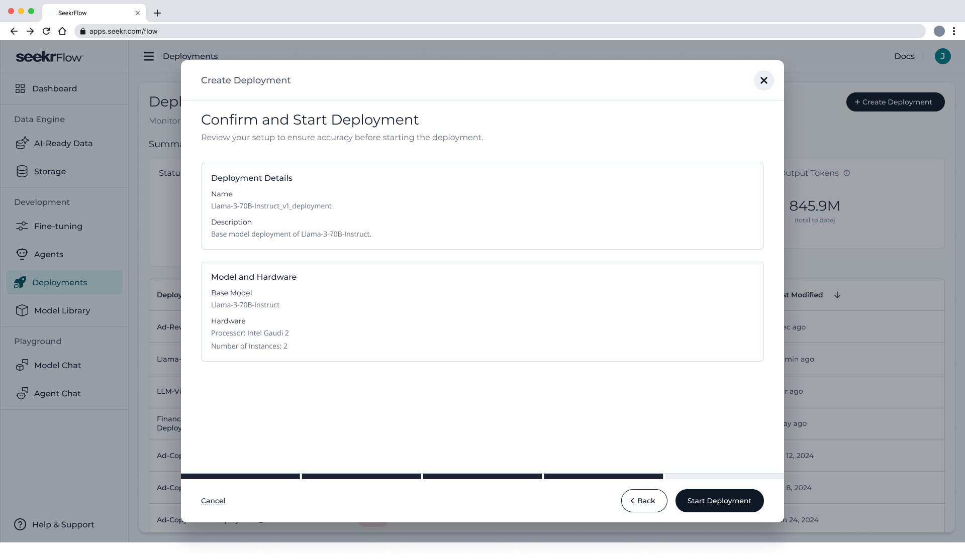
Task: Click the Storage database icon
Action: point(22,171)
